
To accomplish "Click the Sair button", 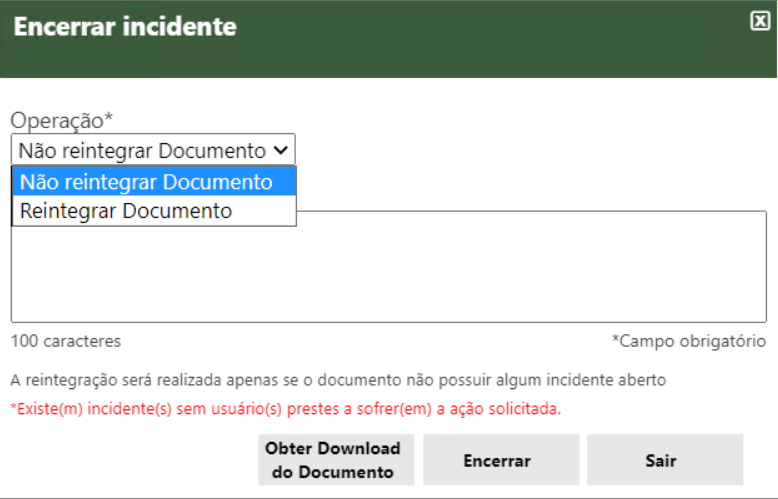I will (665, 460).
